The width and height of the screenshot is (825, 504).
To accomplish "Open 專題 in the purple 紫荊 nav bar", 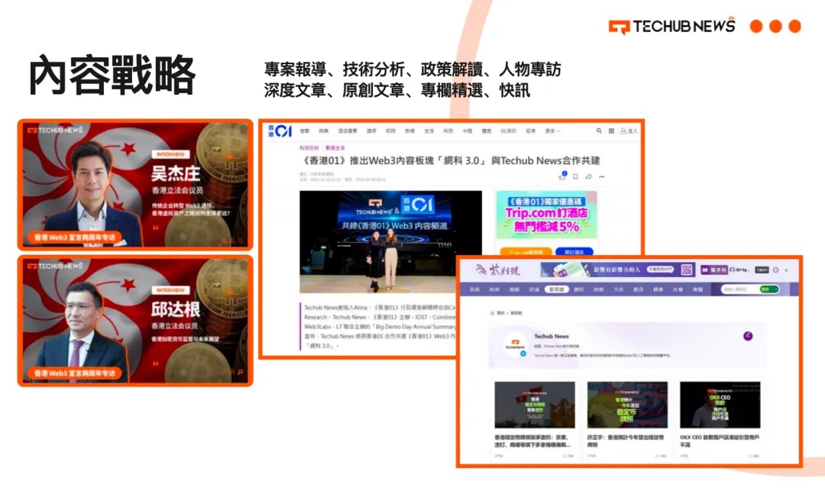I will [x=697, y=289].
